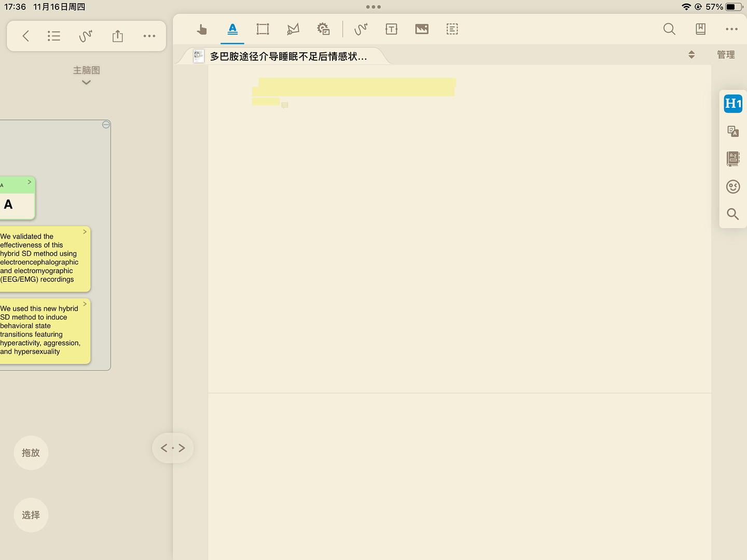Switch to the 多巴胺途径 document tab
This screenshot has height=560, width=747.
[283, 56]
